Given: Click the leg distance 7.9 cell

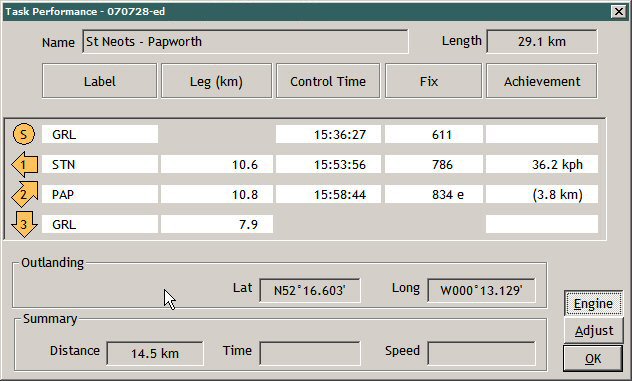Looking at the screenshot, I should click(x=217, y=224).
